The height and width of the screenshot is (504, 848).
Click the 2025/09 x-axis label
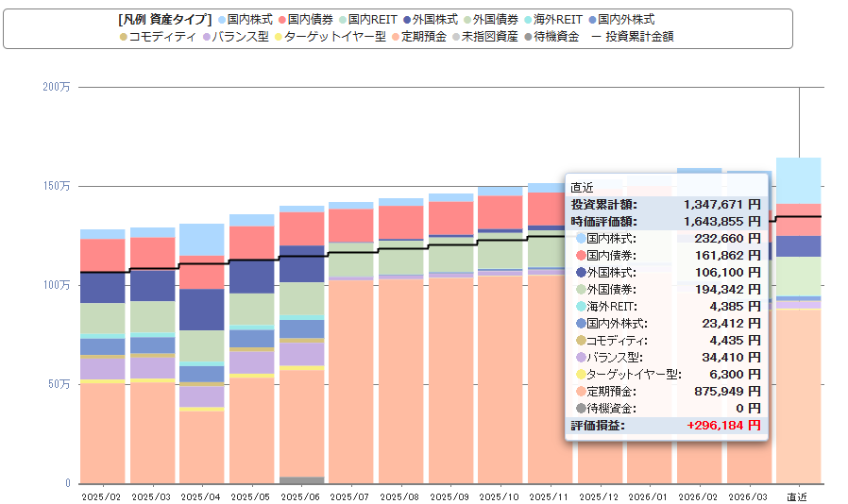(449, 496)
